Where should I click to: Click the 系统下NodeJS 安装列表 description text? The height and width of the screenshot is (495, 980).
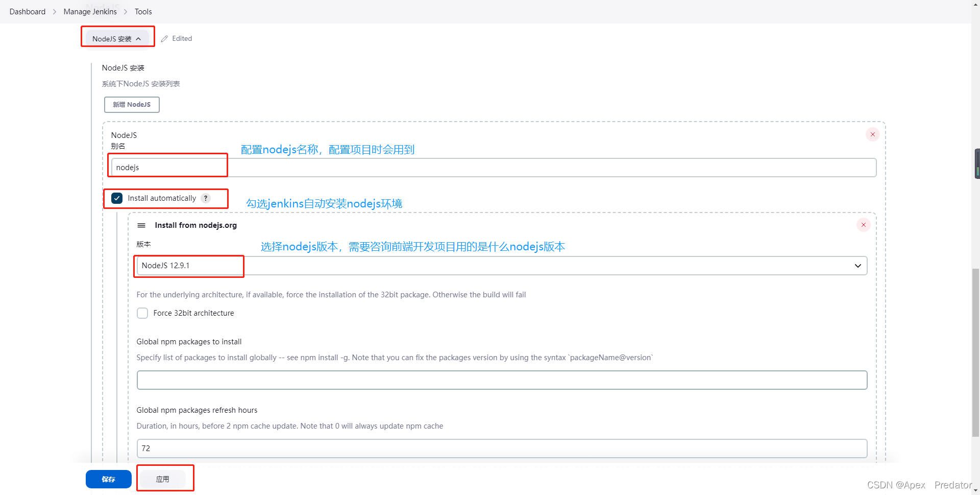[x=141, y=84]
